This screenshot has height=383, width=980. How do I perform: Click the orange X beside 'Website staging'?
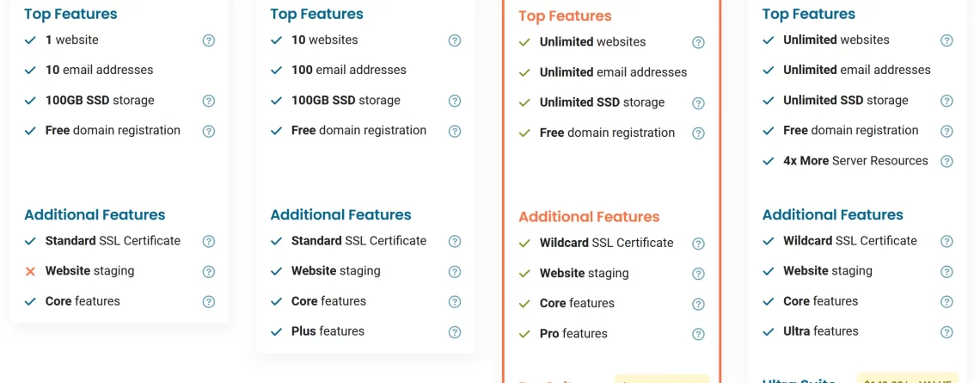point(30,272)
